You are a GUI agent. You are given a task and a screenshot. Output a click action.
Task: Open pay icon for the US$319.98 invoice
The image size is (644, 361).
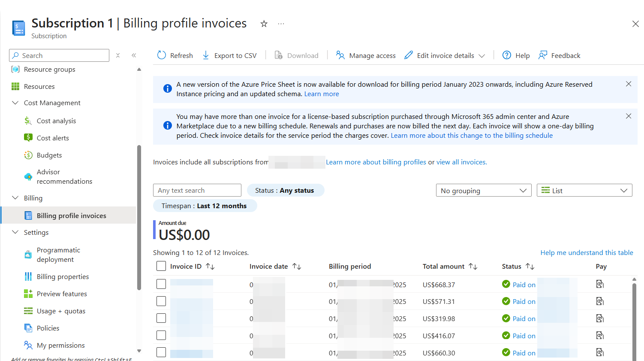pos(600,319)
